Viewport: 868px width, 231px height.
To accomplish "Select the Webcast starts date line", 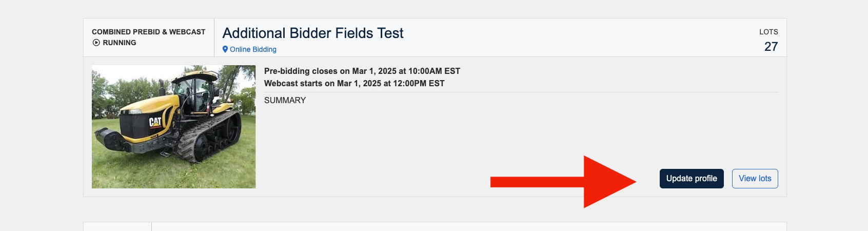I will coord(354,83).
